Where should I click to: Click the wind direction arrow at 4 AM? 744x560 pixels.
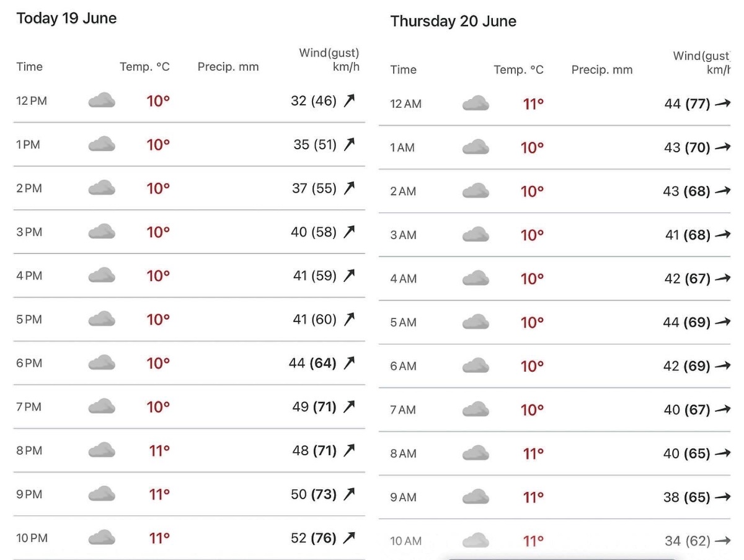722,278
